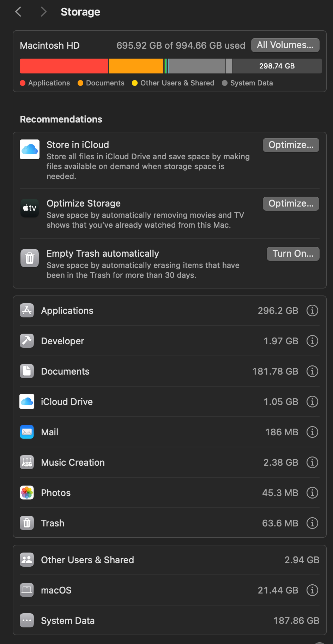
Task: Show info for Documents
Action: 312,371
